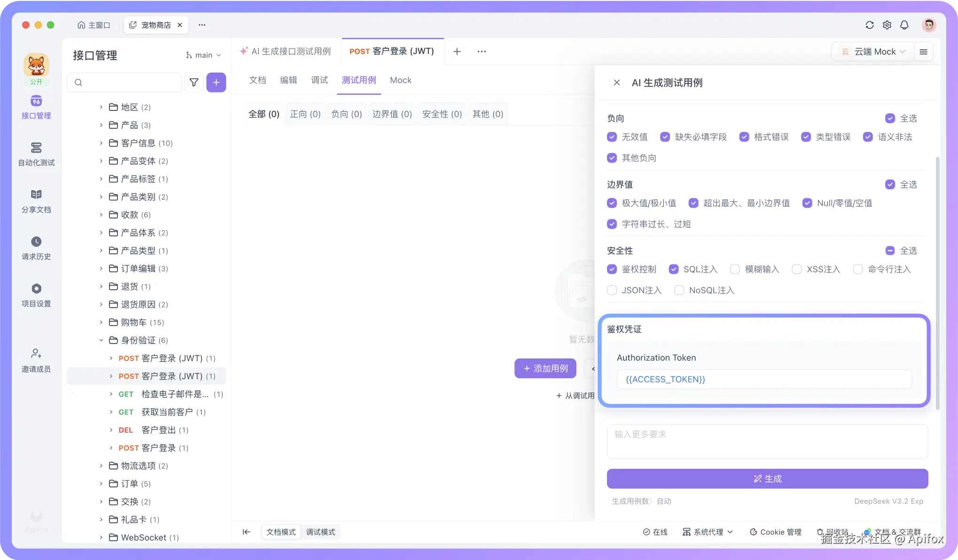Toggle 全选 checkbox for 安全性
The height and width of the screenshot is (560, 958).
click(889, 251)
